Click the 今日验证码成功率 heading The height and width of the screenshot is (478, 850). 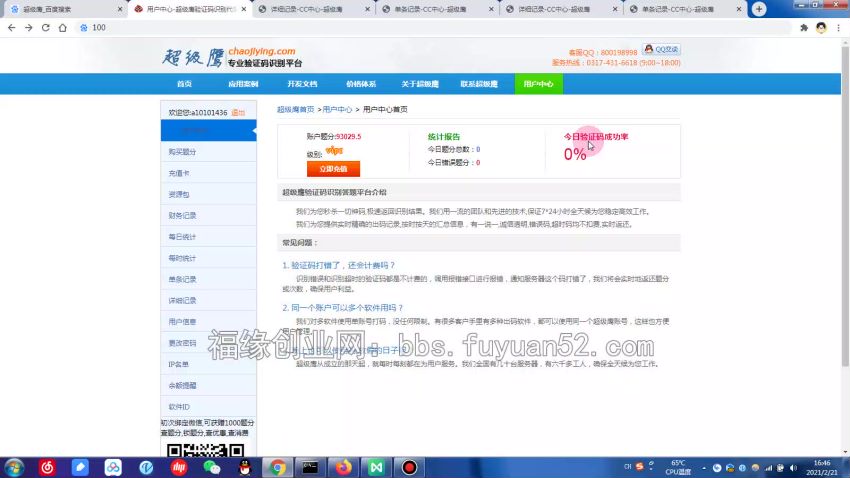pyautogui.click(x=596, y=137)
